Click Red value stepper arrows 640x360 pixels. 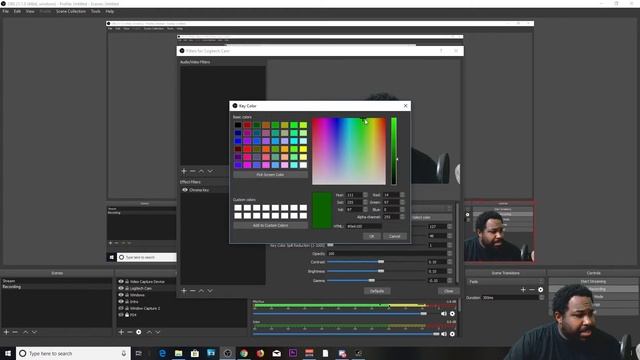click(x=402, y=195)
